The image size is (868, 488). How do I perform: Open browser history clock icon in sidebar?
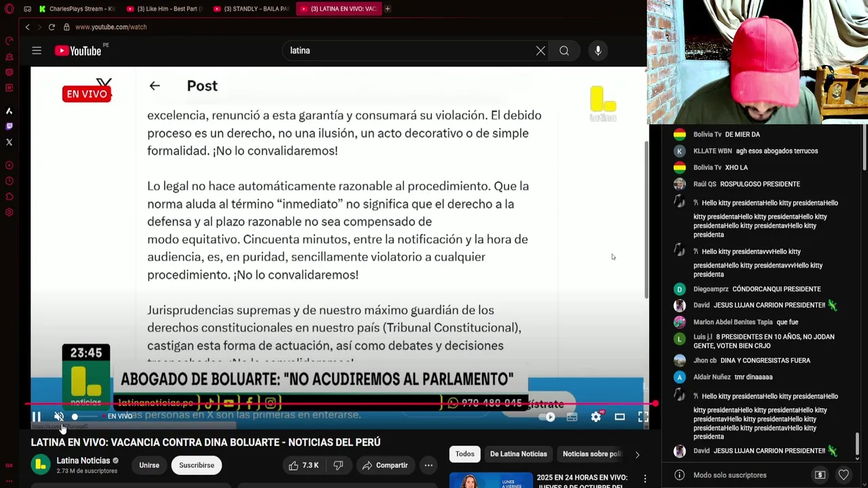[9, 181]
